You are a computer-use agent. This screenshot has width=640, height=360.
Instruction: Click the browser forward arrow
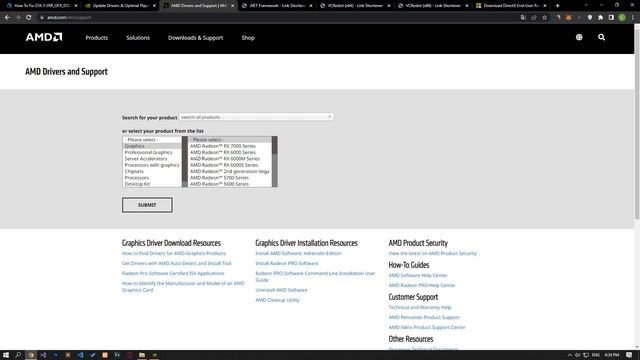coord(18,18)
